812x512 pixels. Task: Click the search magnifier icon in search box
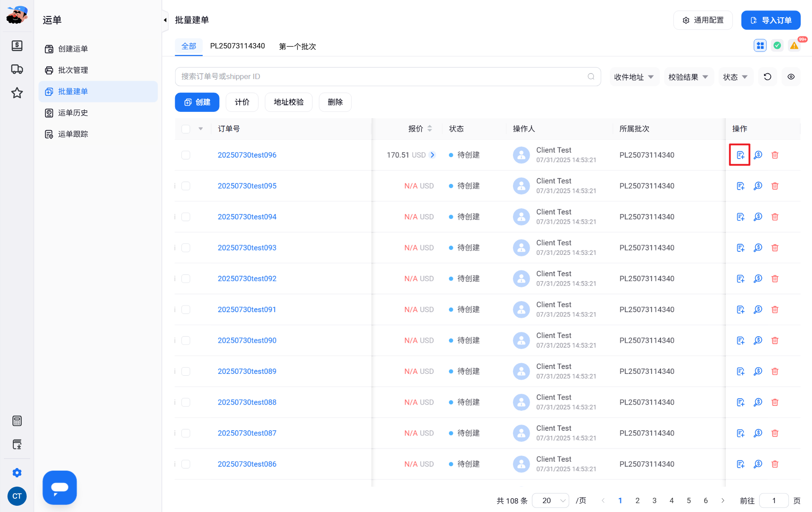[591, 76]
